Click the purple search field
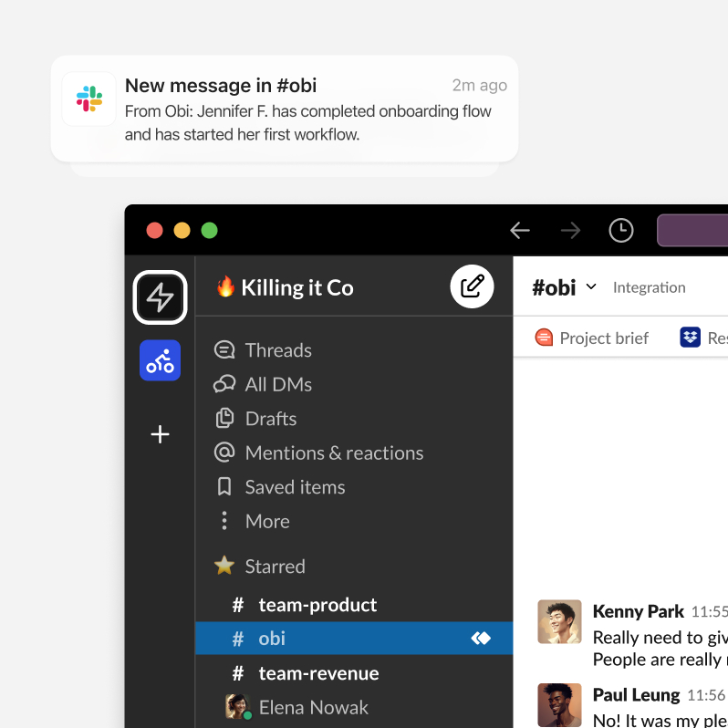The image size is (728, 728). point(692,230)
